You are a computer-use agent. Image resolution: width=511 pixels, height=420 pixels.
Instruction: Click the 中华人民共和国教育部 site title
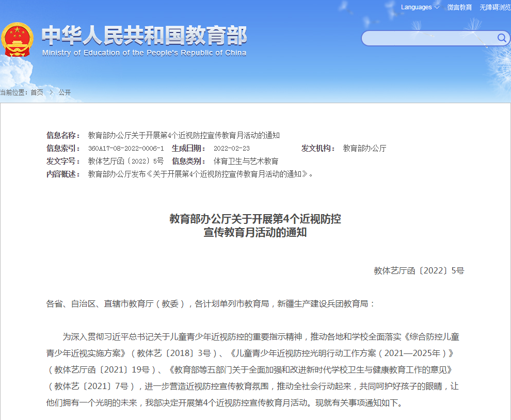click(x=145, y=35)
